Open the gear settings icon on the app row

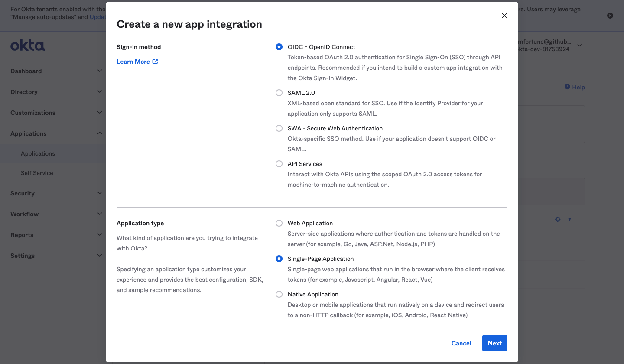pyautogui.click(x=558, y=219)
